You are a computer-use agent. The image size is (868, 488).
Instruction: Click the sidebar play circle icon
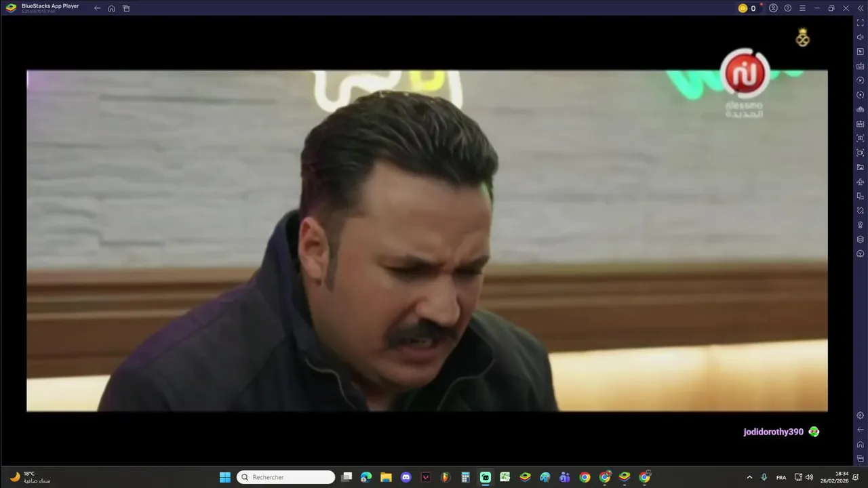point(860,81)
